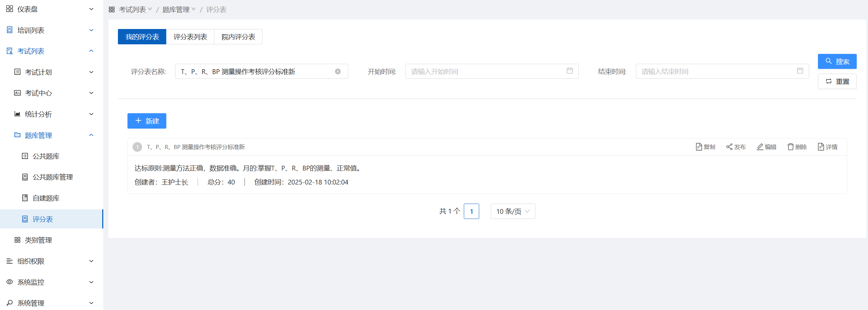This screenshot has height=310, width=868.
Task: Clear the score sheet name field
Action: (338, 72)
